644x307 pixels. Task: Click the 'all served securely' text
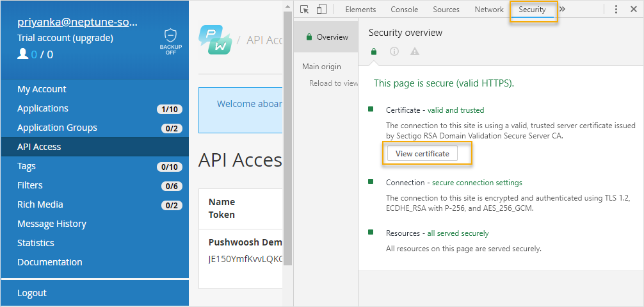458,233
